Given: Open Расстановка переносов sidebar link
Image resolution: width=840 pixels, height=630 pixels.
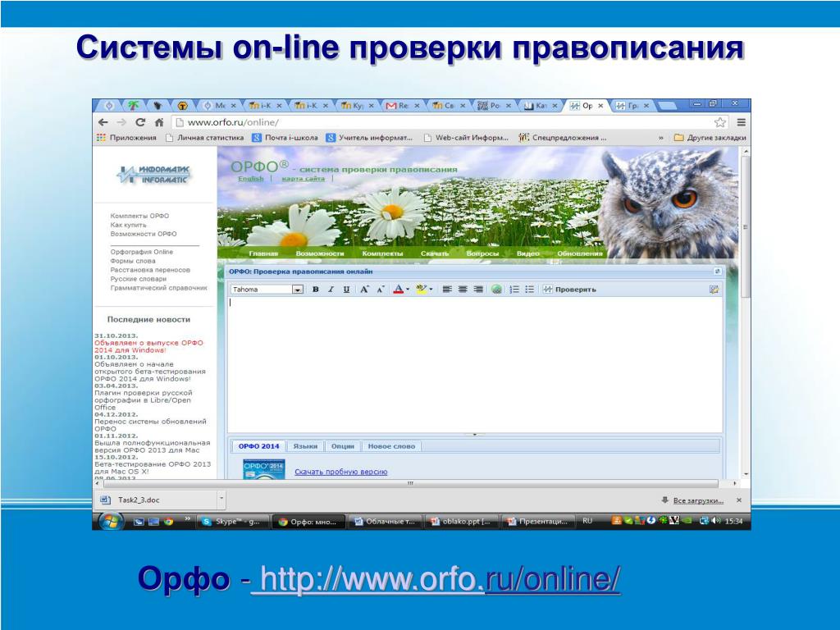Looking at the screenshot, I should [x=150, y=270].
